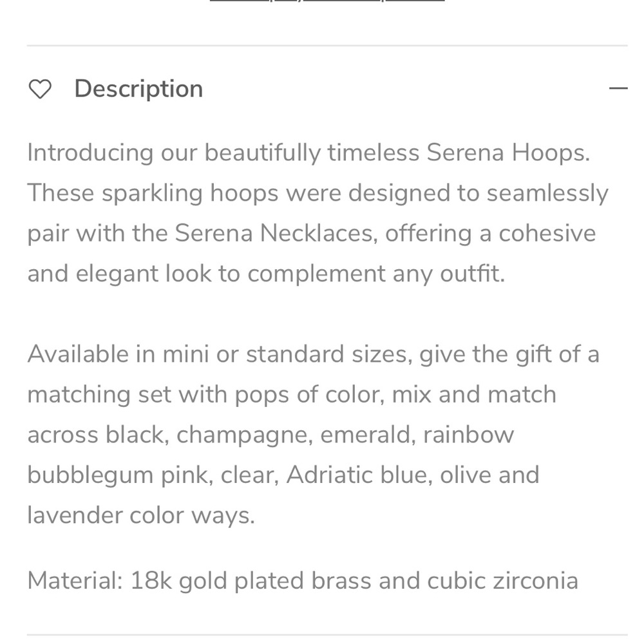Click the word 'rainbow' in description
The height and width of the screenshot is (644, 644).
click(469, 435)
